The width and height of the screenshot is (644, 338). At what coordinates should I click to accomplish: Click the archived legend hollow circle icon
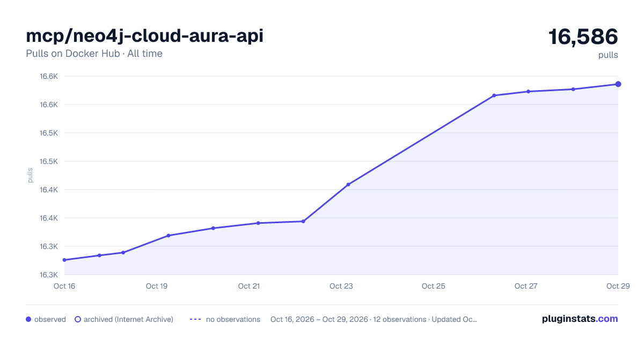[78, 319]
